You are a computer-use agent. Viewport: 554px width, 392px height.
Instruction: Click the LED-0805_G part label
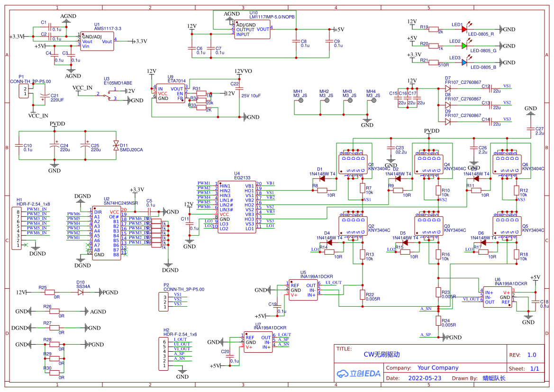point(483,51)
